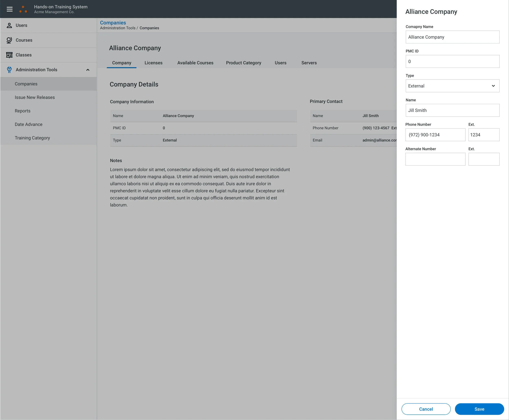Select the Product Category tab
Screen dimensions: 509x420
click(244, 63)
